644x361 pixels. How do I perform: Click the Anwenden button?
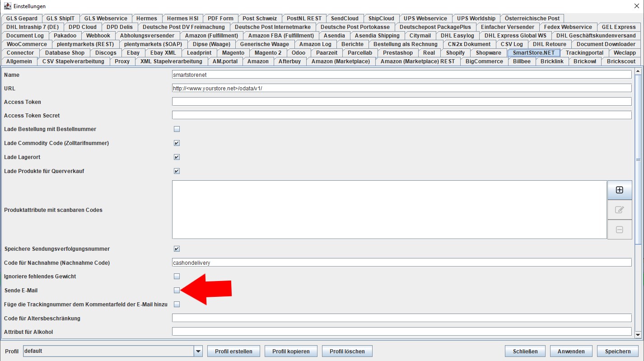[571, 351]
